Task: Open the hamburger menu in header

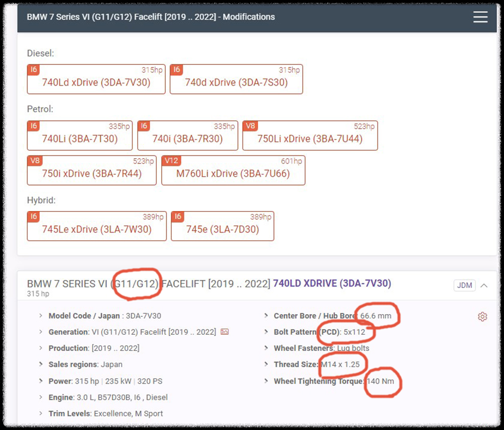Action: 480,17
